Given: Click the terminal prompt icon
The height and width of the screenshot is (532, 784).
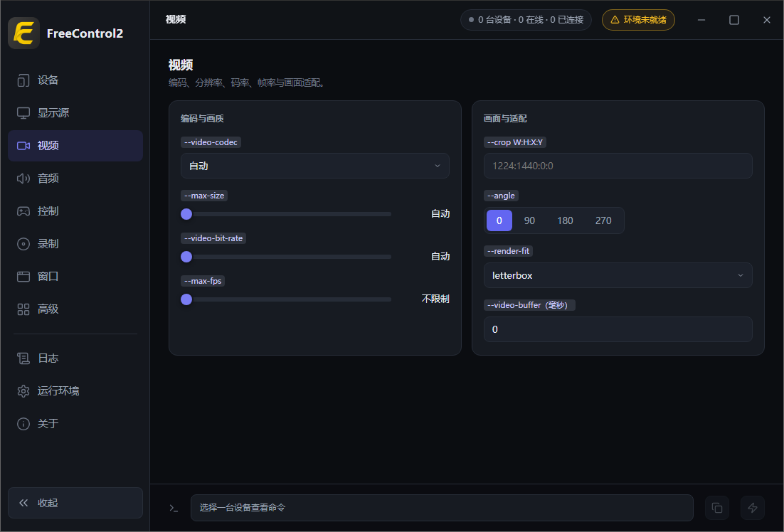Looking at the screenshot, I should (174, 508).
